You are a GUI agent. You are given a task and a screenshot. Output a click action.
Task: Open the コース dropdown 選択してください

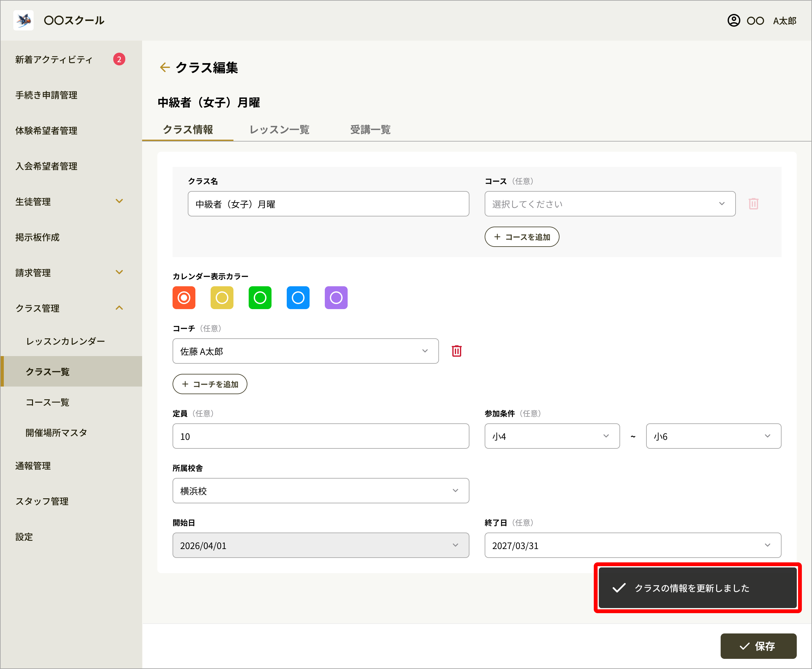coord(610,204)
